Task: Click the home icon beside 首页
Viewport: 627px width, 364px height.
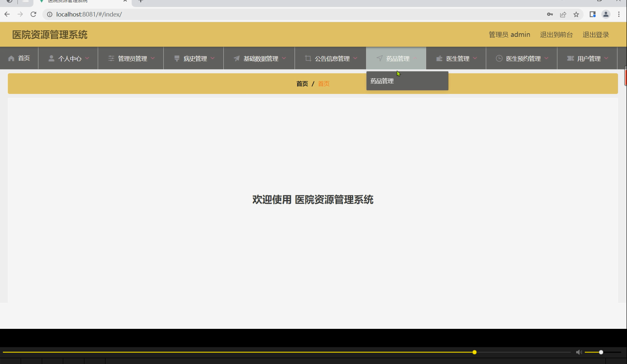Action: pyautogui.click(x=11, y=58)
